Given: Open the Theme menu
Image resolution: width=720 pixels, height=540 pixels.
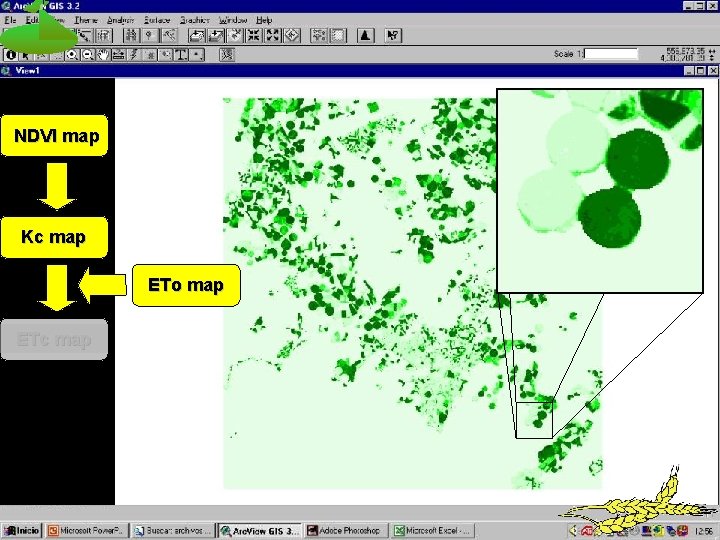Looking at the screenshot, I should coord(86,20).
